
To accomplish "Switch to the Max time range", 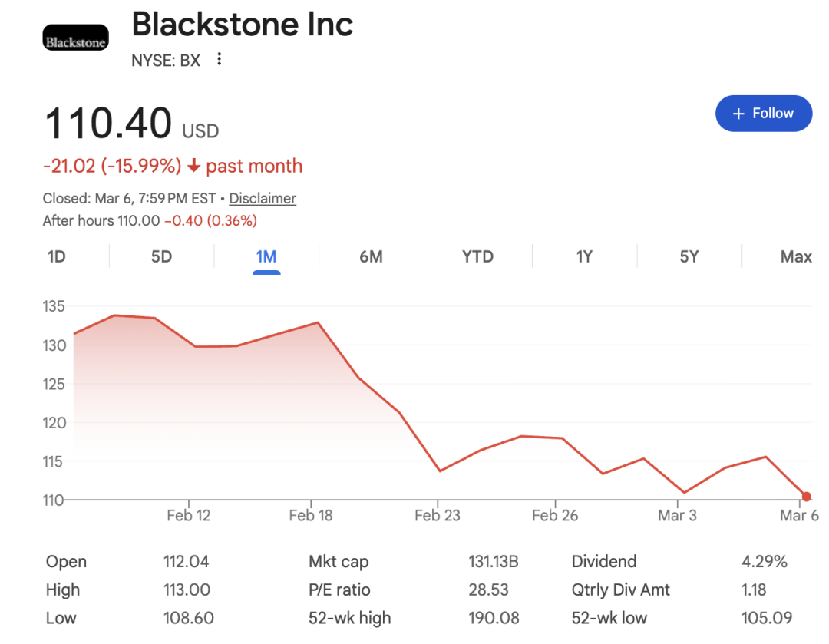I will [x=796, y=256].
